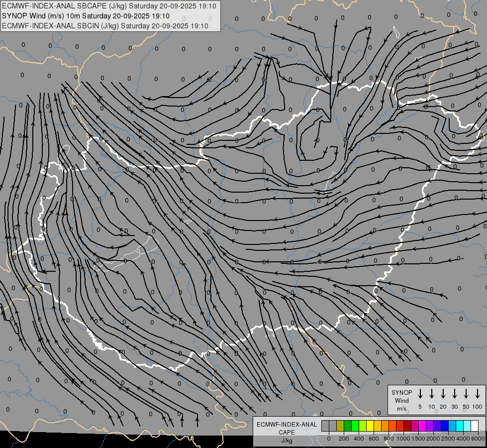487x448 pixels.
Task: Select the SBCIN title line
Action: click(105, 26)
